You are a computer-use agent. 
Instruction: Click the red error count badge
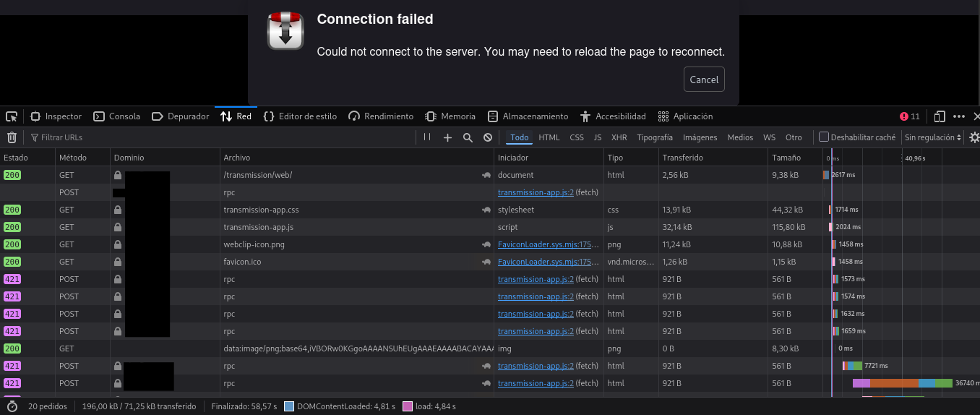pyautogui.click(x=909, y=116)
